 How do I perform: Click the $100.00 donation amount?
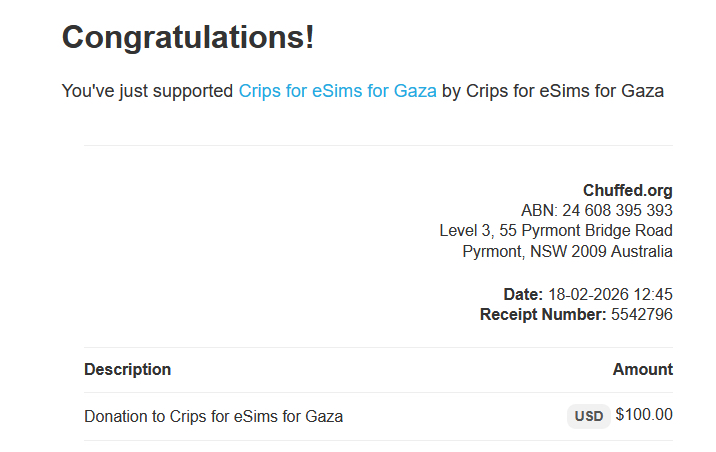pos(644,415)
